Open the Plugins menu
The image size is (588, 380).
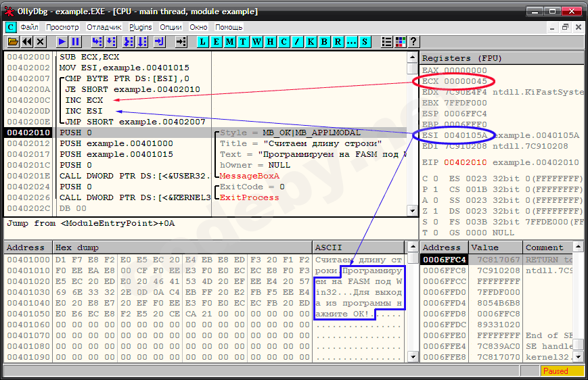(x=141, y=27)
